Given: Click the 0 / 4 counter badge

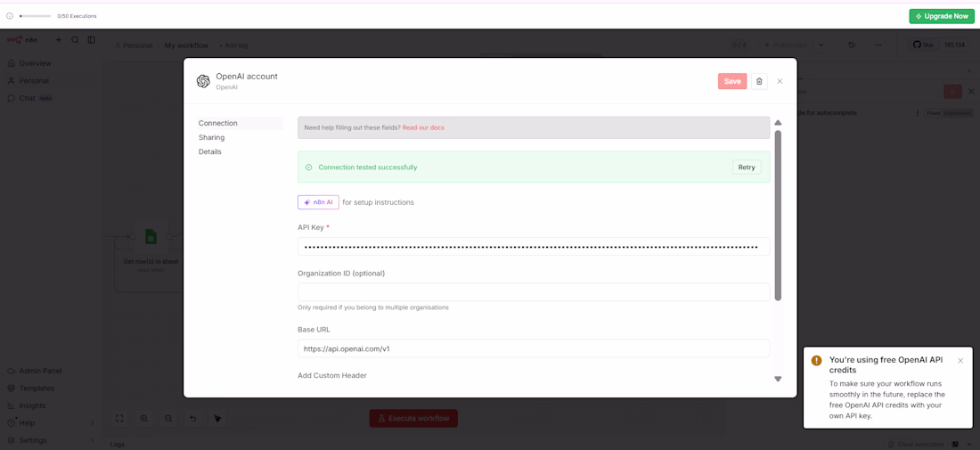Looking at the screenshot, I should pyautogui.click(x=739, y=45).
